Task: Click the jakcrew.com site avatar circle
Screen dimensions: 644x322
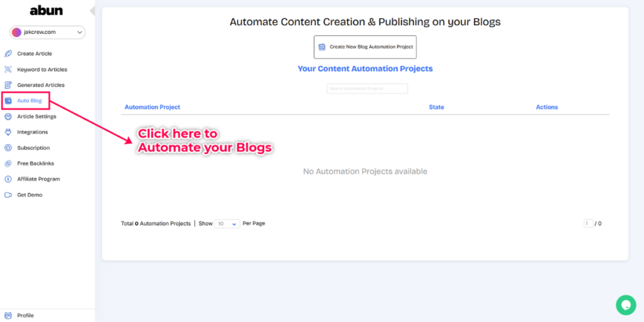Action: (x=16, y=33)
